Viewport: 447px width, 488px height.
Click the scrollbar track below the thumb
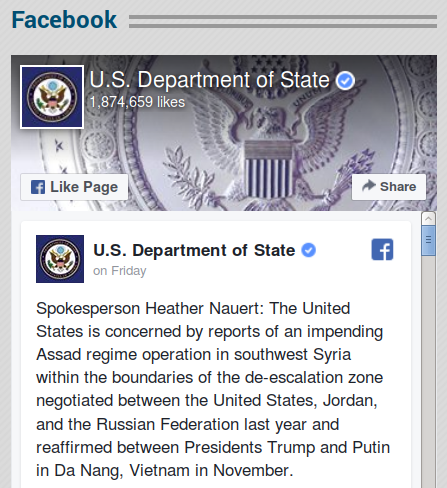point(428,370)
